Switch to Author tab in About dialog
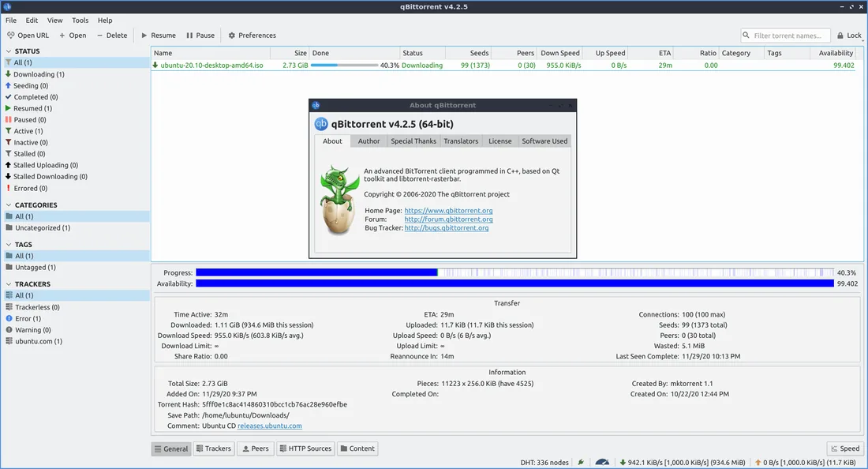This screenshot has height=469, width=868. click(369, 141)
